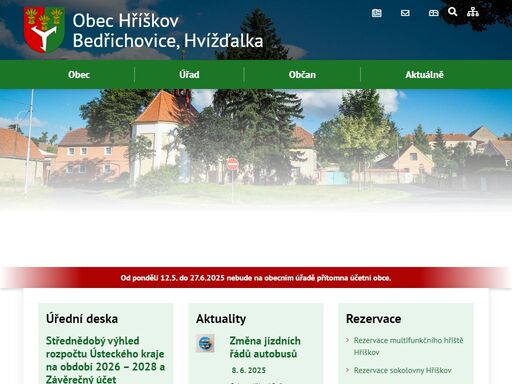512x384 pixels.
Task: Open the Aktuality heading
Action: tap(221, 319)
